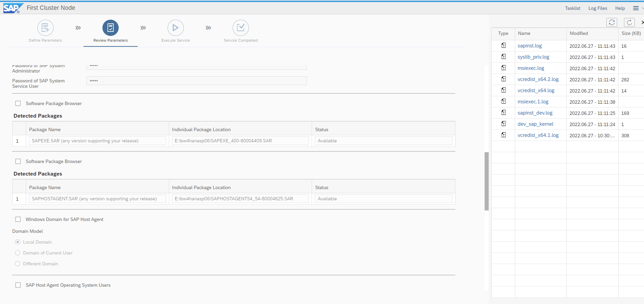Open the msiexec.1.log link
Screen dimensions: 644x304
(x=533, y=102)
